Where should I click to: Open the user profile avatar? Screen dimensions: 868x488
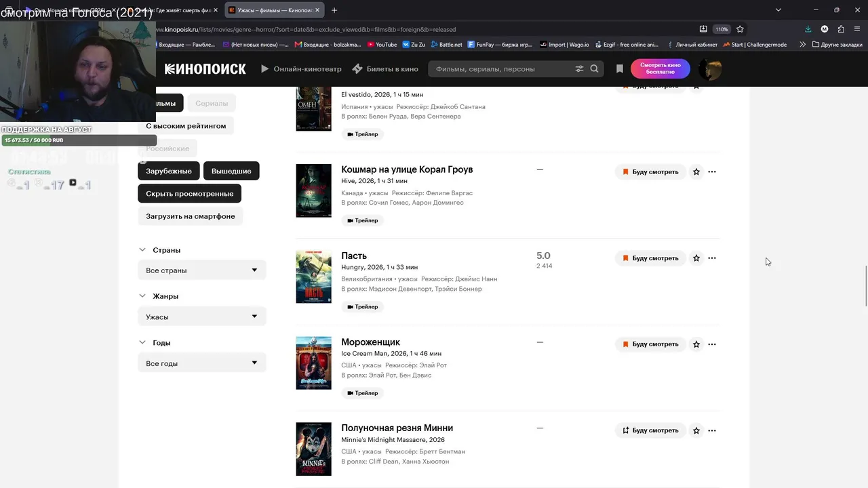[x=710, y=68]
